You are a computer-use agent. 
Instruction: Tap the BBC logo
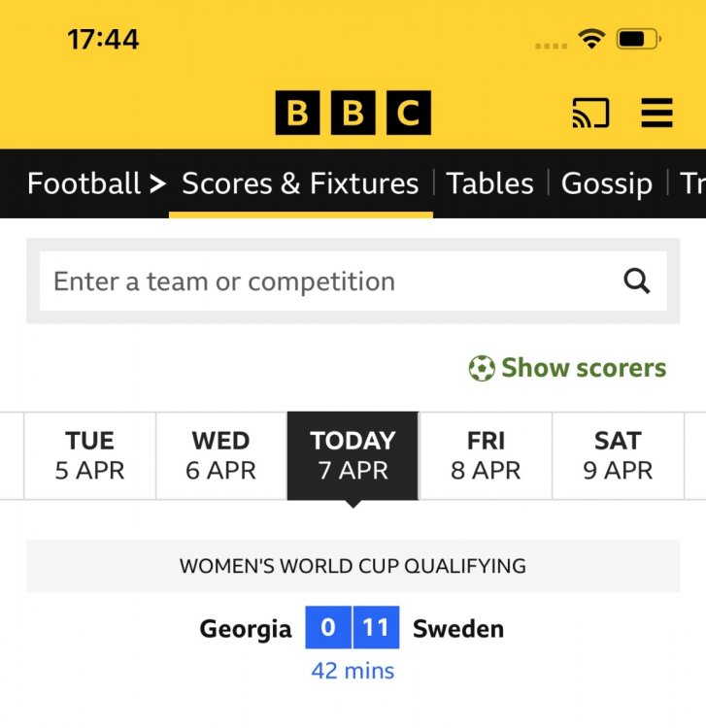point(353,114)
